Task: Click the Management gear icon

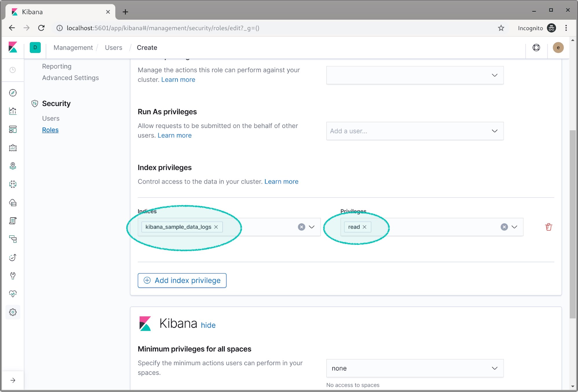Action: [x=13, y=312]
